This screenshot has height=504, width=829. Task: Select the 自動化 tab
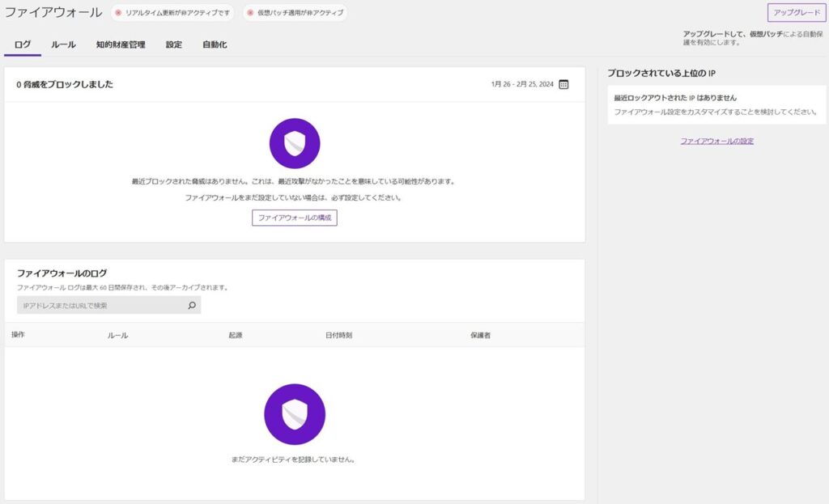click(x=215, y=44)
